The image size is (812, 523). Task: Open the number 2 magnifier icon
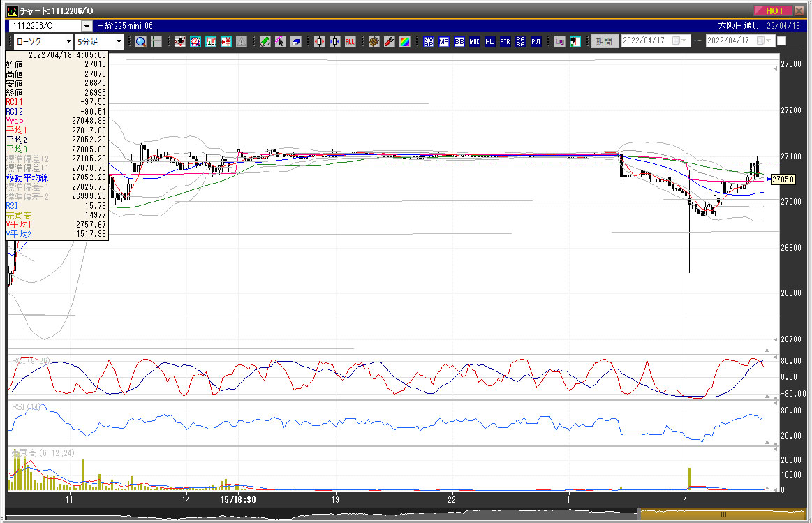(195, 42)
